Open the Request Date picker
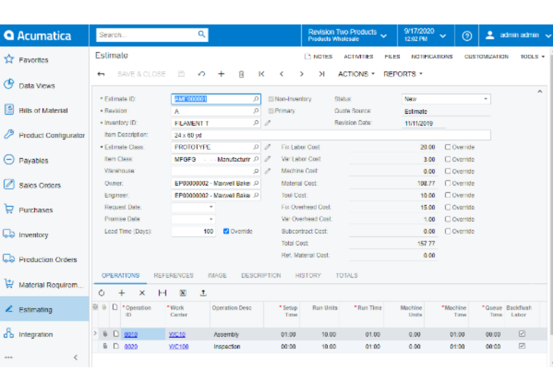Viewport: 553px width, 392px height. click(211, 207)
